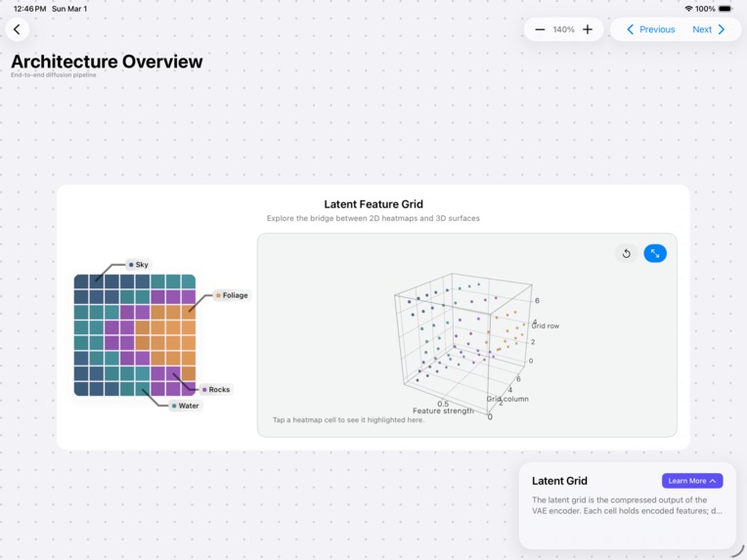The image size is (747, 560).
Task: Collapse the Learn More expander
Action: tap(692, 481)
